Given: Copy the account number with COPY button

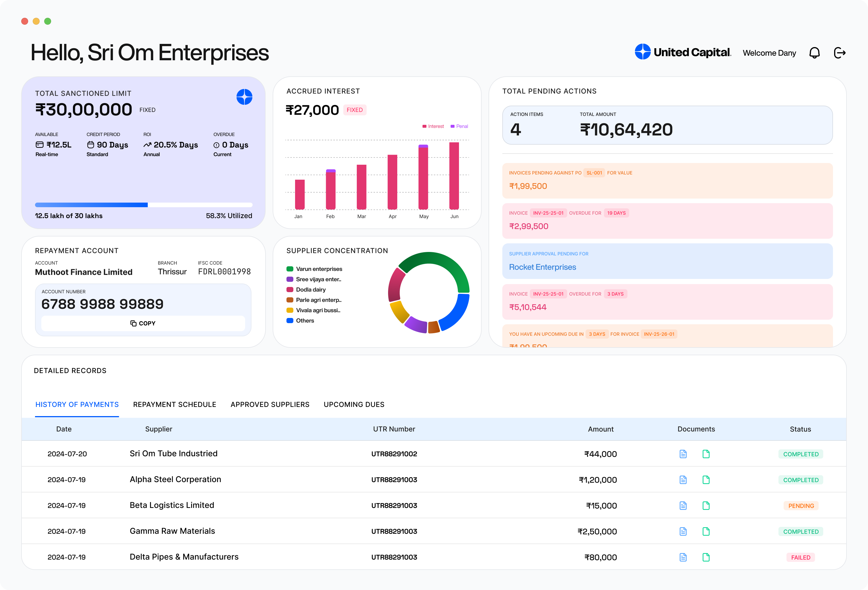Looking at the screenshot, I should [143, 323].
